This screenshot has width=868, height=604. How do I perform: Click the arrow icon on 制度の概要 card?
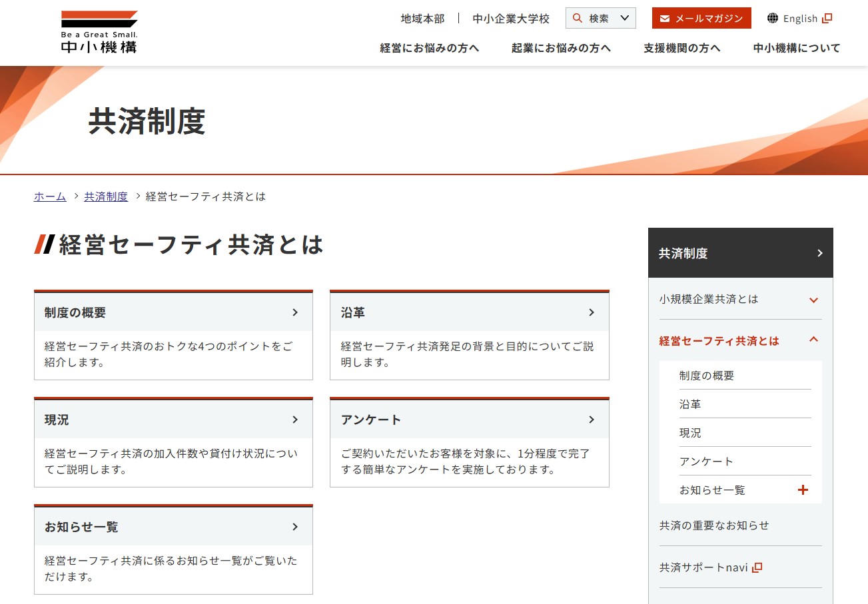tap(295, 312)
